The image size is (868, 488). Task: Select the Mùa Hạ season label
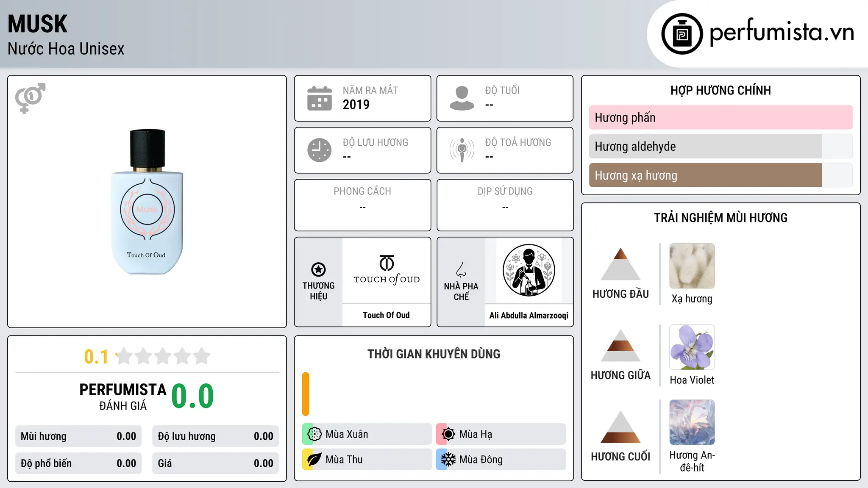tap(476, 434)
